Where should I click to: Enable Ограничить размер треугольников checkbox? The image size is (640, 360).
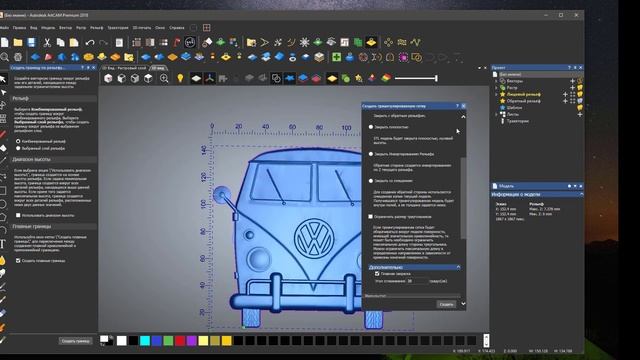[x=371, y=217]
